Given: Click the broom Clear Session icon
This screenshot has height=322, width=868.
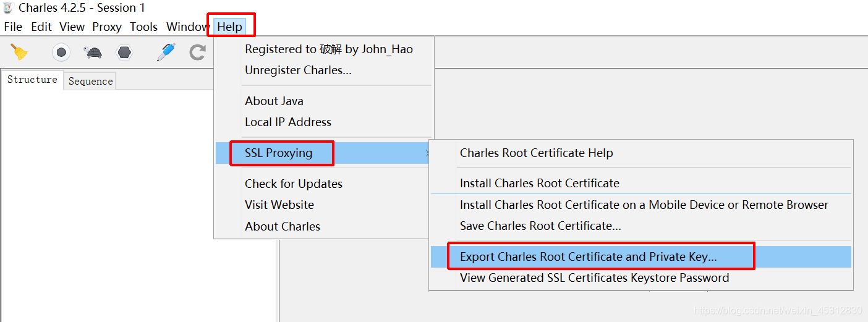Looking at the screenshot, I should click(19, 52).
